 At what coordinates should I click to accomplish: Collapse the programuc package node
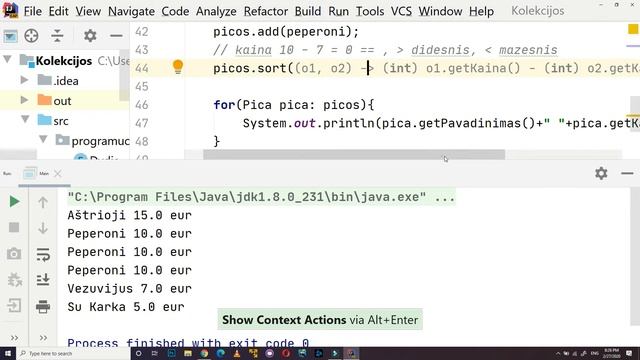point(43,140)
